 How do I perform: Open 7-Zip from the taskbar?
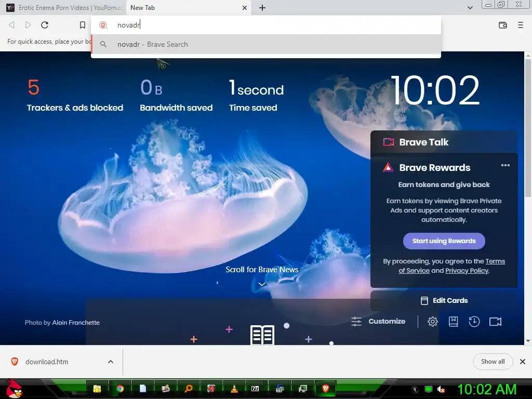click(x=255, y=389)
